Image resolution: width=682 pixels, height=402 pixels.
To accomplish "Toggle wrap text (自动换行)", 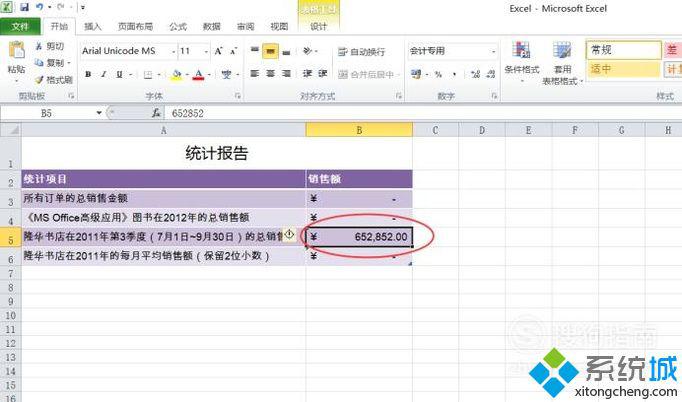I will (x=364, y=51).
